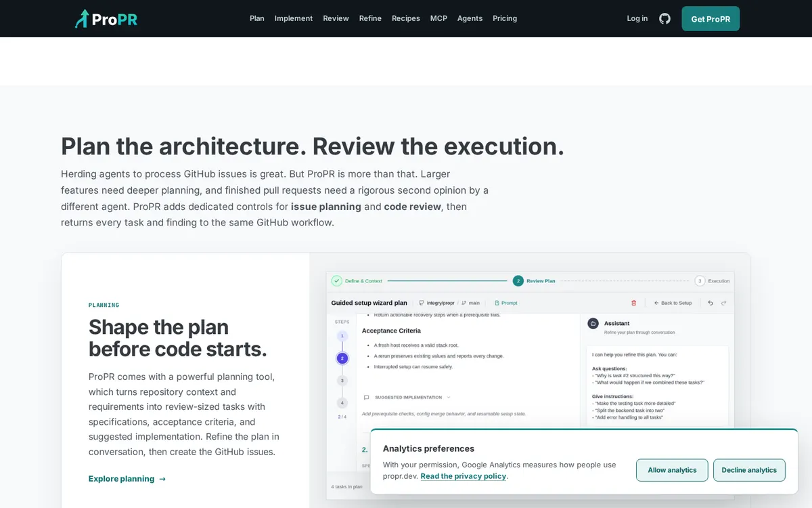Click "Plan the architecture. Review the execution." heading

tap(313, 146)
